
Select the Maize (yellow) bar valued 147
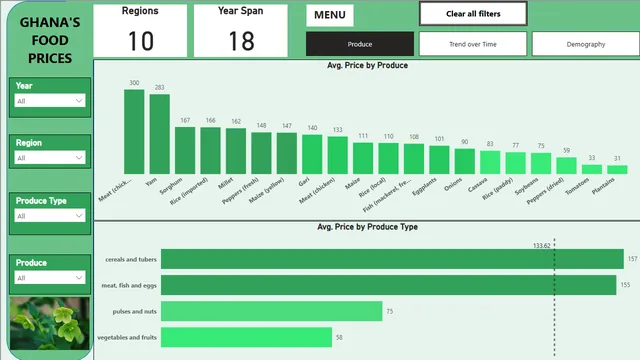(287, 153)
